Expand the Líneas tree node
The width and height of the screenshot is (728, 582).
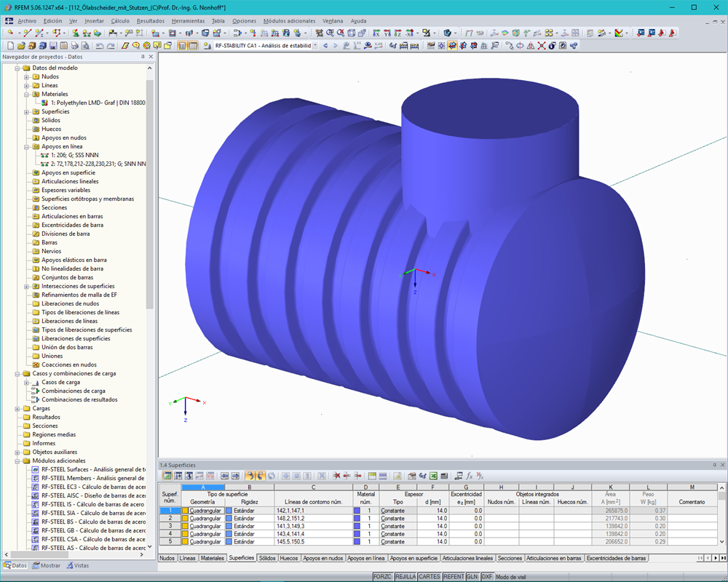point(26,85)
